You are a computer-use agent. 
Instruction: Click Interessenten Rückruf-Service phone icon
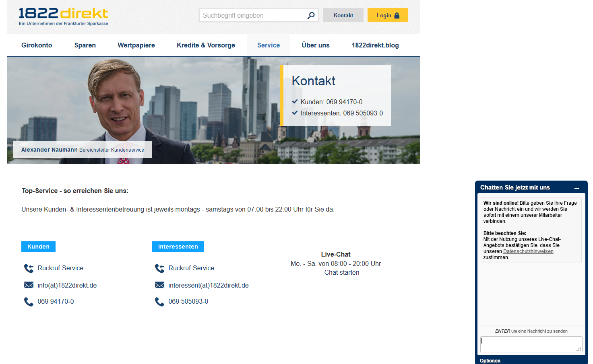159,268
